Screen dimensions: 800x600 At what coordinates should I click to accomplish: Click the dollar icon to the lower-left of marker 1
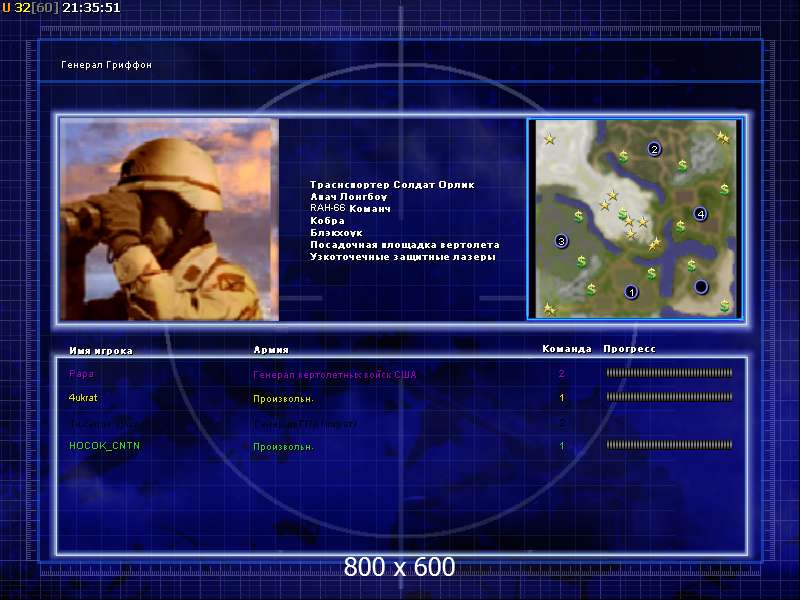click(x=591, y=289)
